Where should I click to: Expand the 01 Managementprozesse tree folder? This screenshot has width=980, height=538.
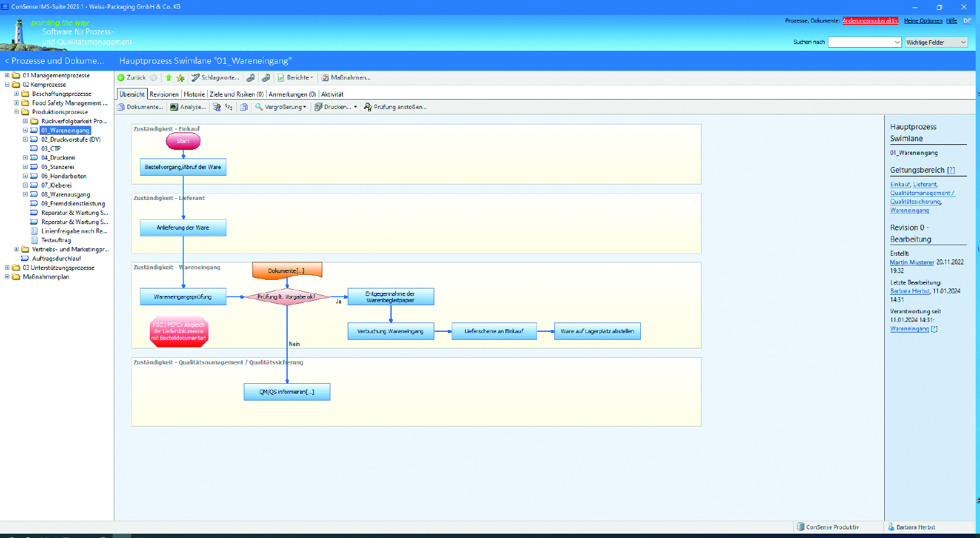click(x=7, y=76)
